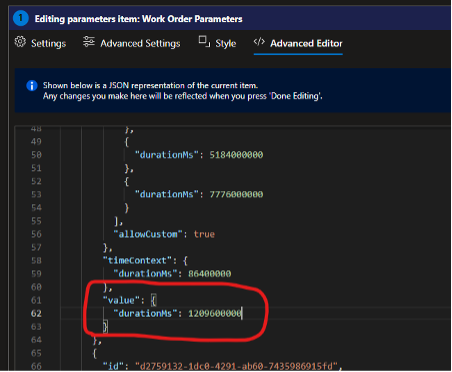Click line number 61 in the gutter

(x=36, y=300)
